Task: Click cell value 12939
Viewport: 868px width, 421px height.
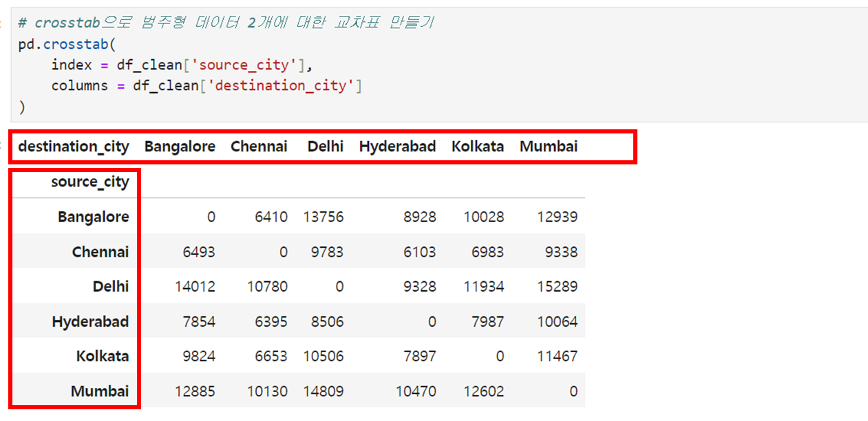Action: point(558,217)
